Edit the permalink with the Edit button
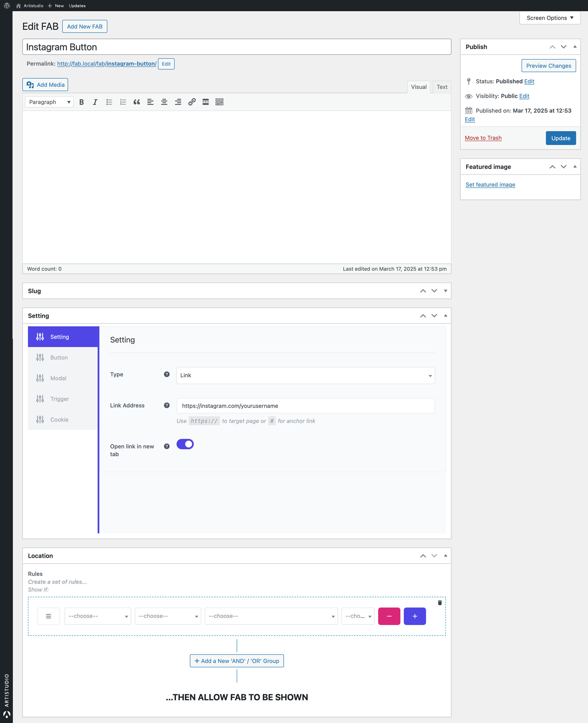 pos(166,64)
